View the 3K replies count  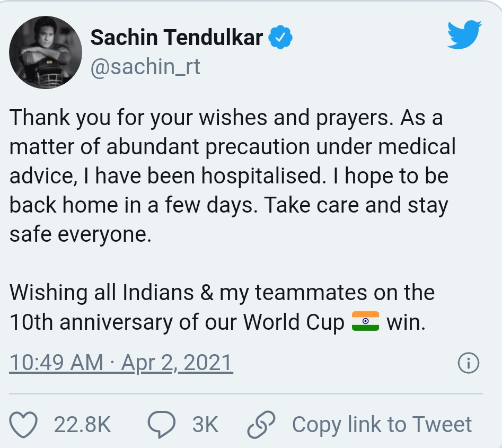coord(205,425)
